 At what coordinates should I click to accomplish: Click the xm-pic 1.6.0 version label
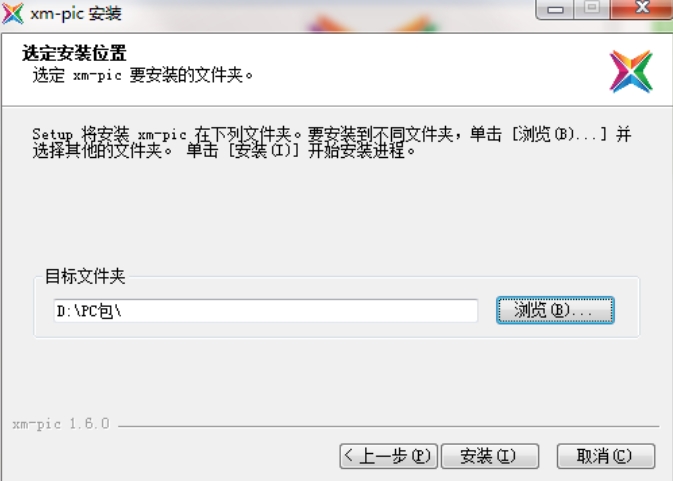(x=61, y=424)
